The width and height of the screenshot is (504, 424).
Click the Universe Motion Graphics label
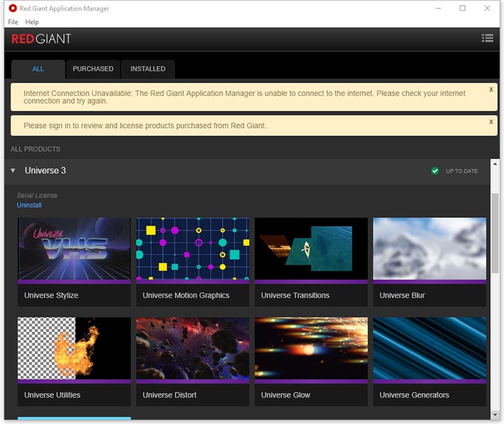click(x=186, y=295)
